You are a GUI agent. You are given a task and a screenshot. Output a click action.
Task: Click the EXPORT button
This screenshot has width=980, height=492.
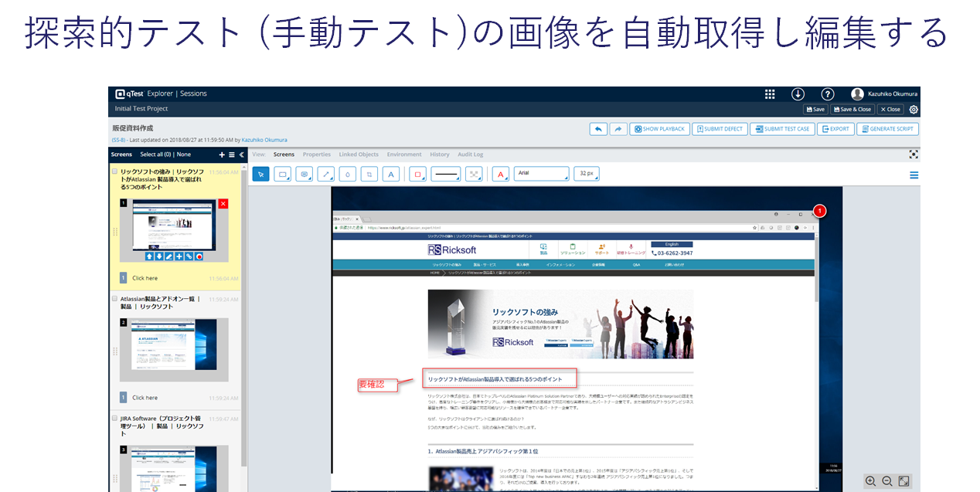[835, 129]
